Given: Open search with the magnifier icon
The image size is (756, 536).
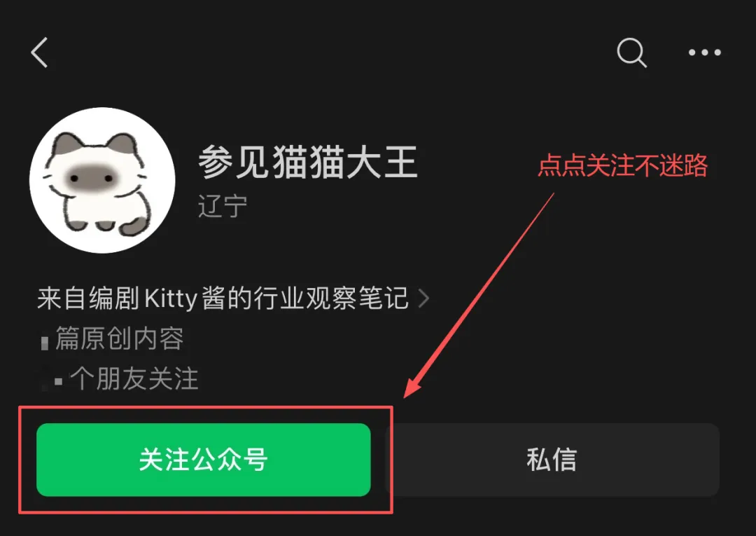Looking at the screenshot, I should 631,52.
